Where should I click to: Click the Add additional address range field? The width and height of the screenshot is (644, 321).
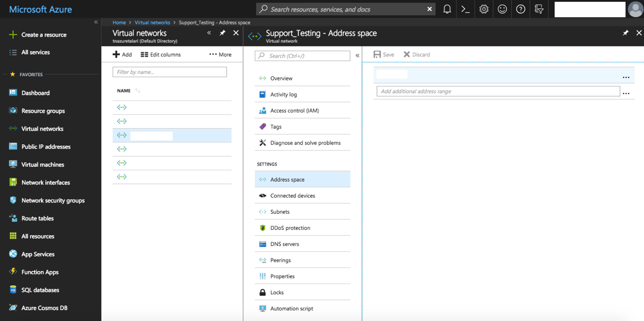(x=497, y=92)
